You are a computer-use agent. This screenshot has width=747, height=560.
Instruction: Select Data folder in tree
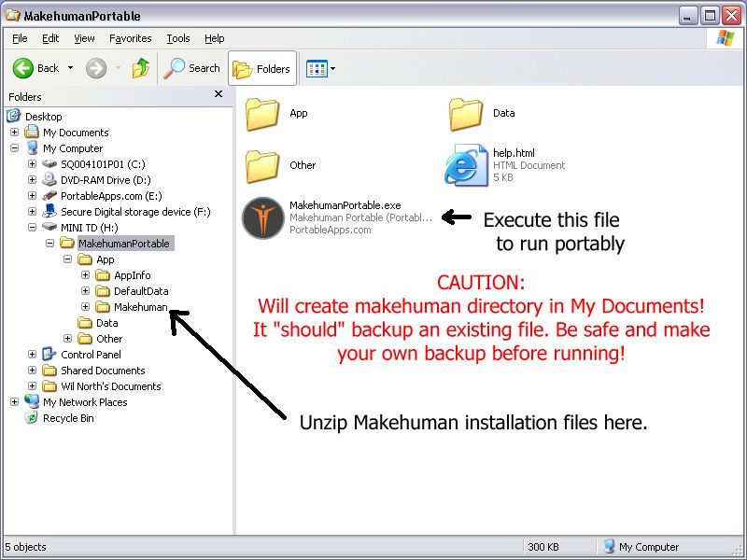tap(106, 323)
